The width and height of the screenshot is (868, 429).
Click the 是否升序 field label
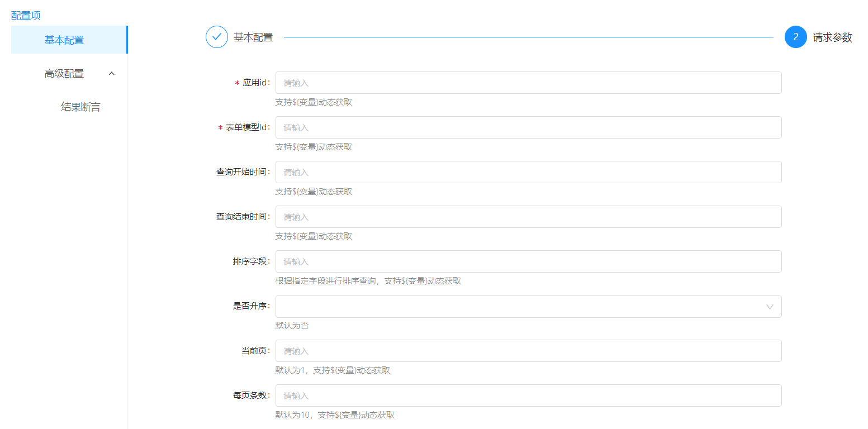point(252,306)
